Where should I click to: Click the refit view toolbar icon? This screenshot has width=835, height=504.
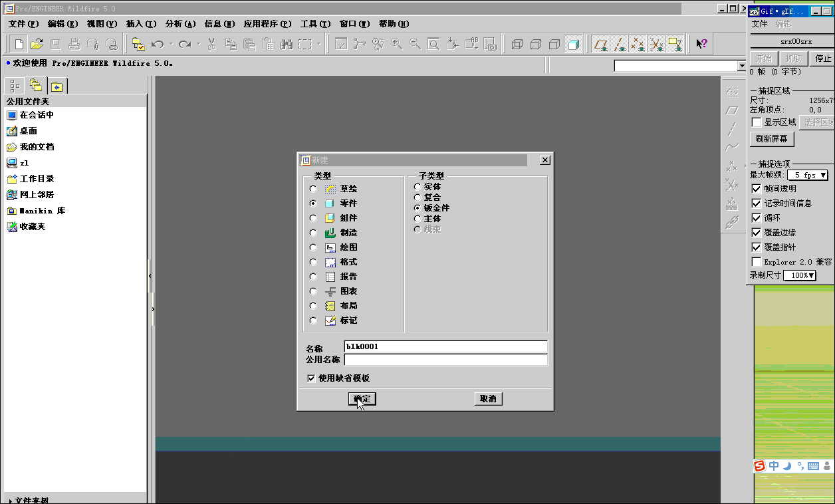pos(433,44)
